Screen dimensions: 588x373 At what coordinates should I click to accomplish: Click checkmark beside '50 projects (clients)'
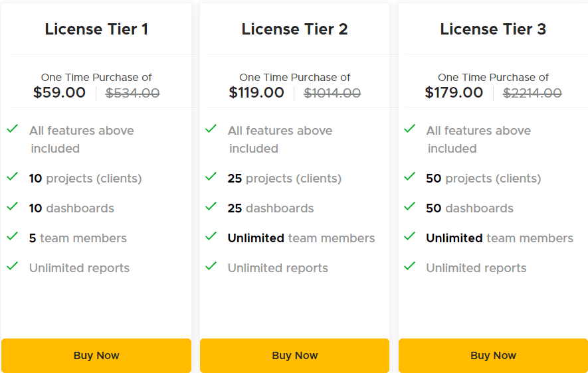409,177
